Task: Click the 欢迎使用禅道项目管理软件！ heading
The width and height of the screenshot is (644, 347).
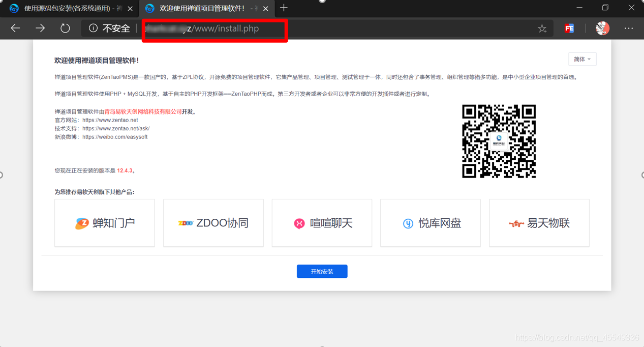Action: (97, 61)
